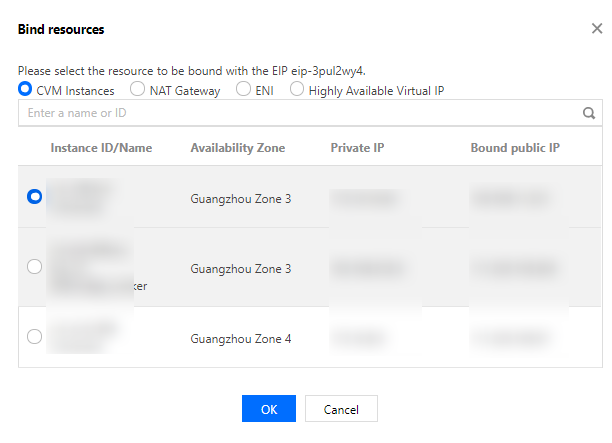Click the Availability Zone column header
612x443 pixels.
coord(238,148)
